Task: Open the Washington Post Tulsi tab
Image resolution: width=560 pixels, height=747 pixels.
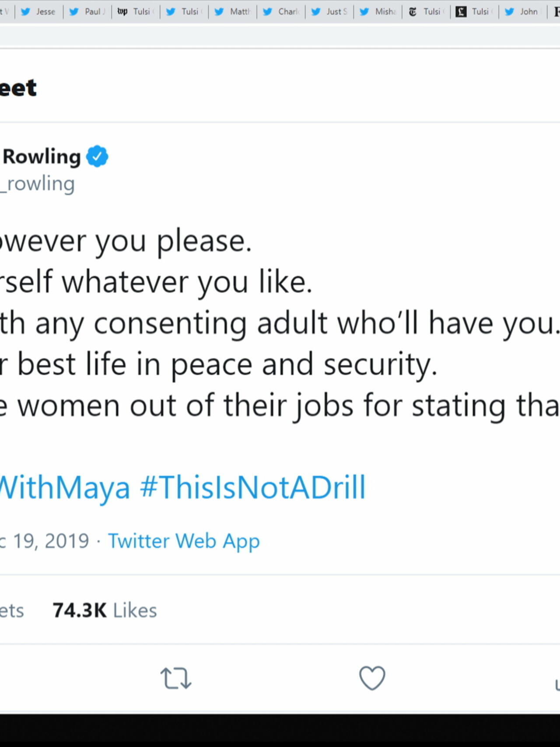Action: [x=136, y=12]
